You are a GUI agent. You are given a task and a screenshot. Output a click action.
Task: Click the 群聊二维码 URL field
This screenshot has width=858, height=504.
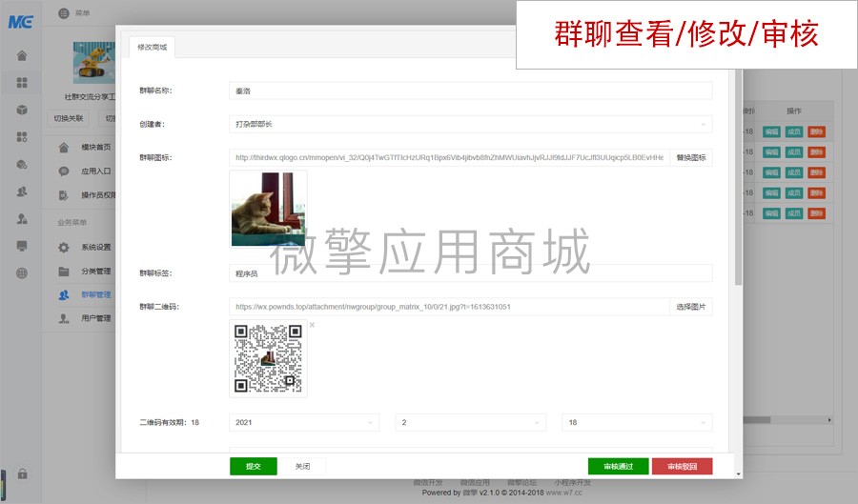[x=449, y=307]
